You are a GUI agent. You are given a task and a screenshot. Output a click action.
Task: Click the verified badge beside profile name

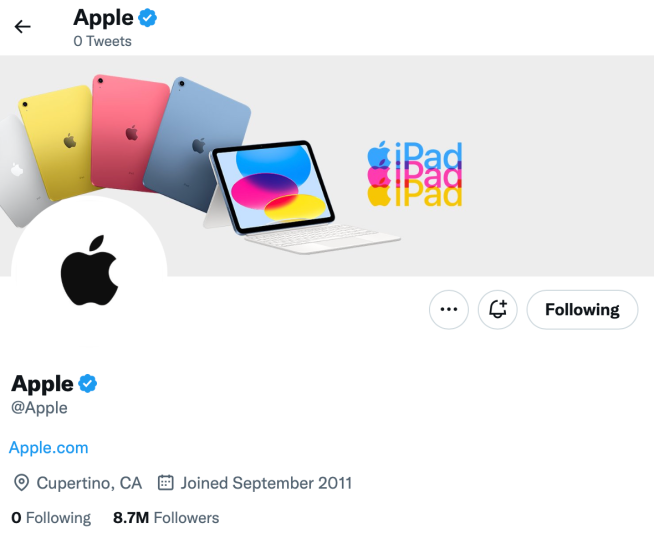point(88,384)
